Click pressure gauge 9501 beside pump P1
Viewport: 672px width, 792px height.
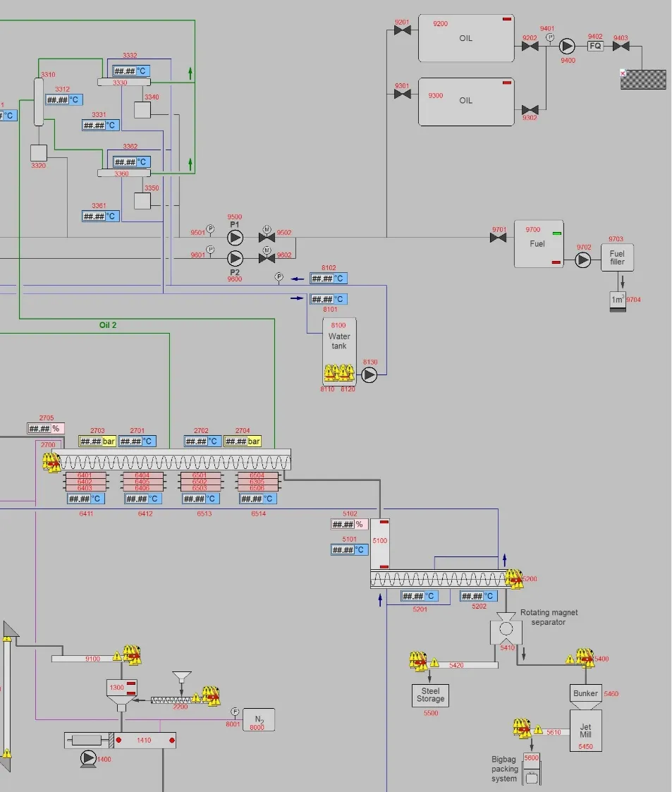point(209,229)
